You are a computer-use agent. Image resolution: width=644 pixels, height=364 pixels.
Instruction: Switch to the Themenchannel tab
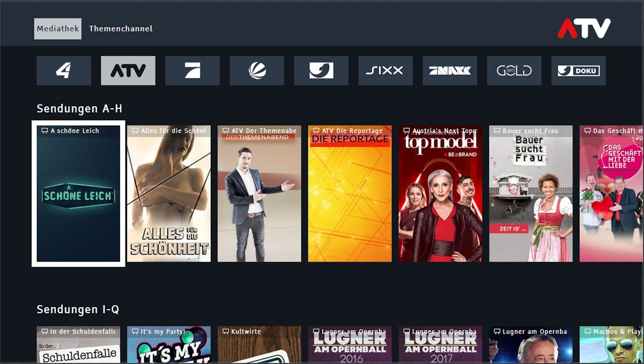pyautogui.click(x=121, y=29)
